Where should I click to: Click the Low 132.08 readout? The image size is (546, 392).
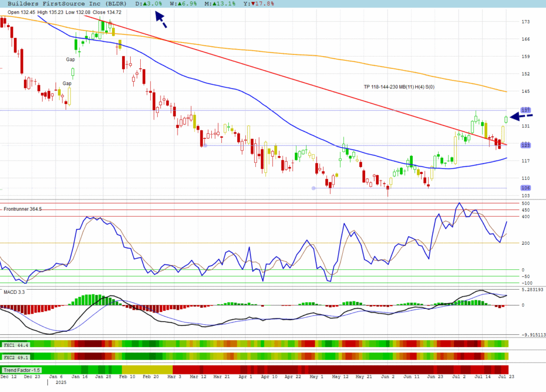(x=78, y=12)
